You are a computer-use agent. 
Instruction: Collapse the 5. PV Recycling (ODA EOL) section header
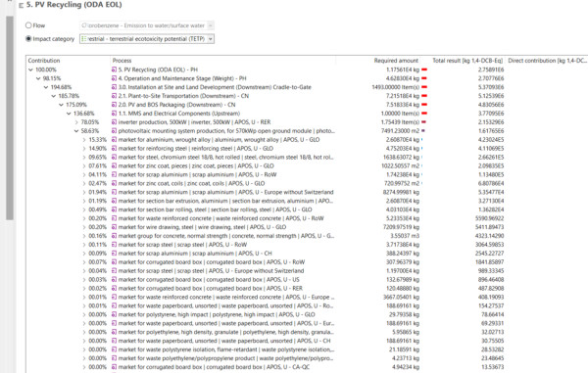(22, 5)
